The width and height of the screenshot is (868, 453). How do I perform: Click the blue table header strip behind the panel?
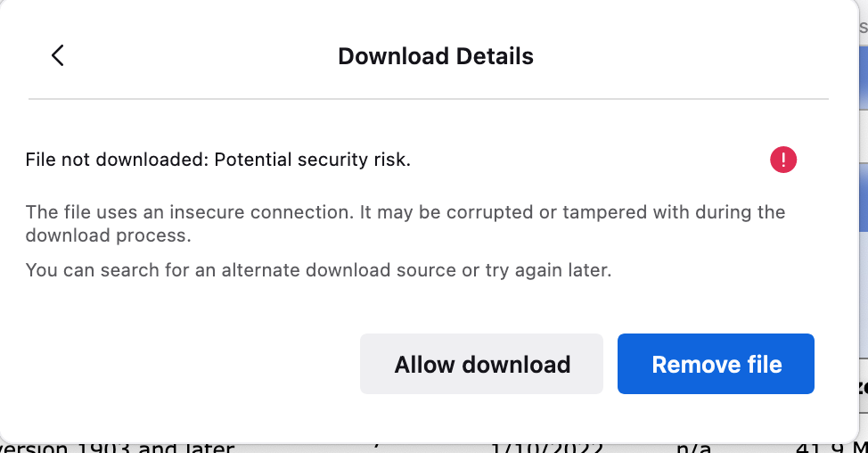(x=862, y=89)
